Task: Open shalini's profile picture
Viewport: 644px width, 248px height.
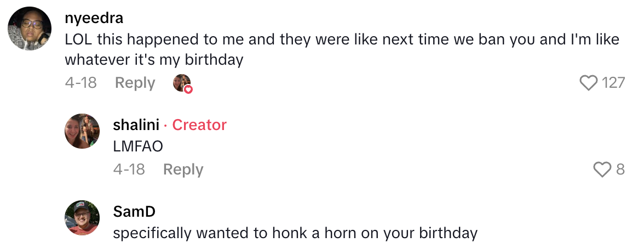Action: coord(82,131)
